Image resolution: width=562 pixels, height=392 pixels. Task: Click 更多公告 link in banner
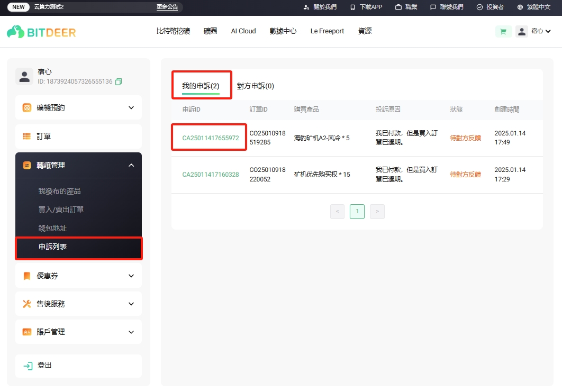pyautogui.click(x=167, y=7)
